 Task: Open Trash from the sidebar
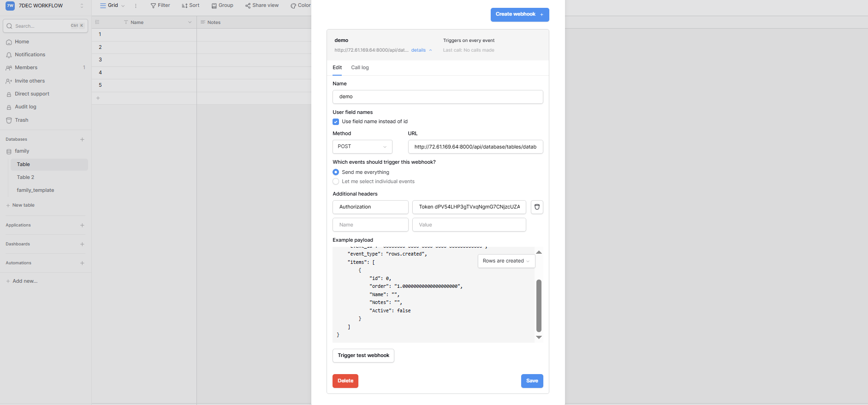click(x=21, y=120)
